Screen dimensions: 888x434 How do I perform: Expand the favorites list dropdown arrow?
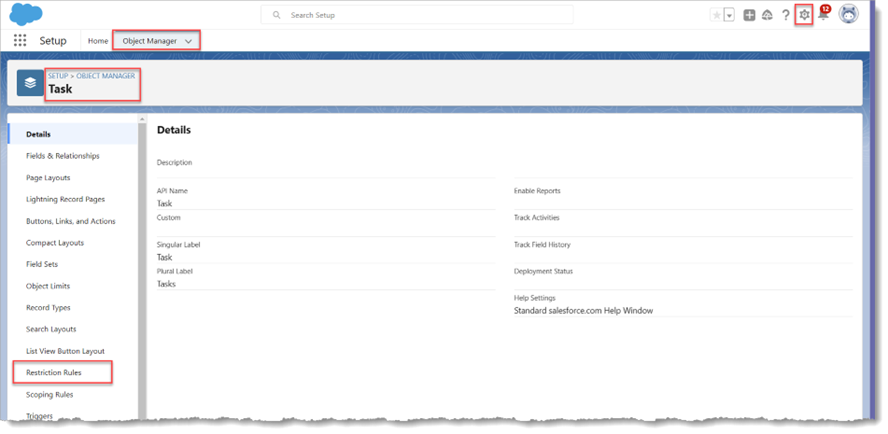click(729, 15)
